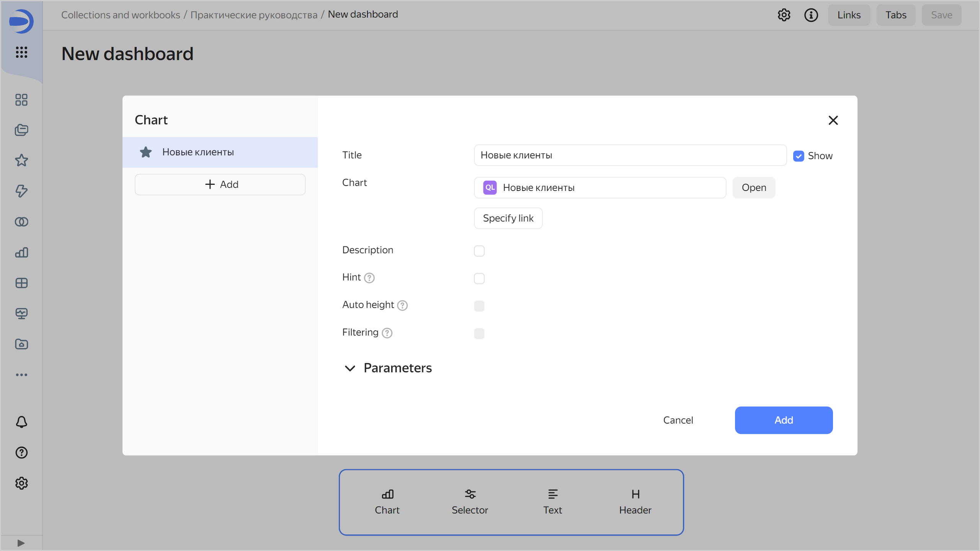Click the Hint help question-mark icon

click(369, 278)
